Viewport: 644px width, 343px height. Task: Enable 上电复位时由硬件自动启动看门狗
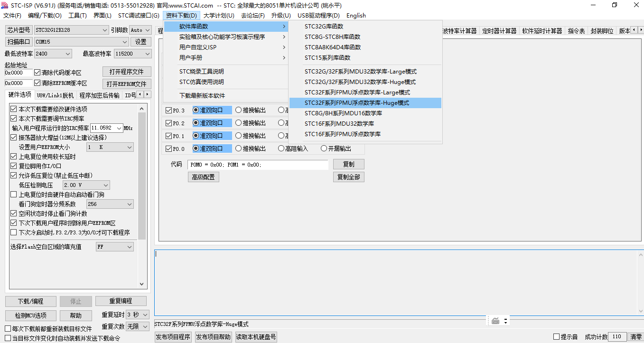(14, 195)
